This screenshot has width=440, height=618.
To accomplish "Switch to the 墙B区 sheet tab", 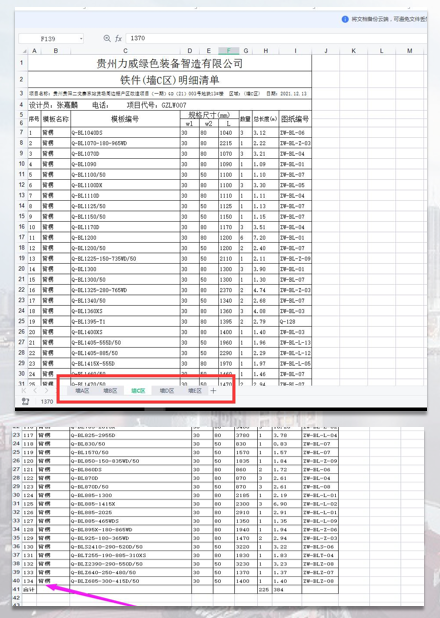I will coord(110,391).
